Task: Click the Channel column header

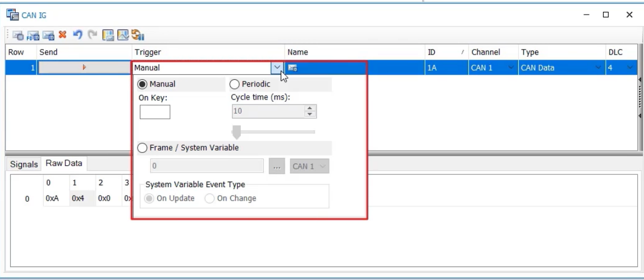Action: click(494, 52)
